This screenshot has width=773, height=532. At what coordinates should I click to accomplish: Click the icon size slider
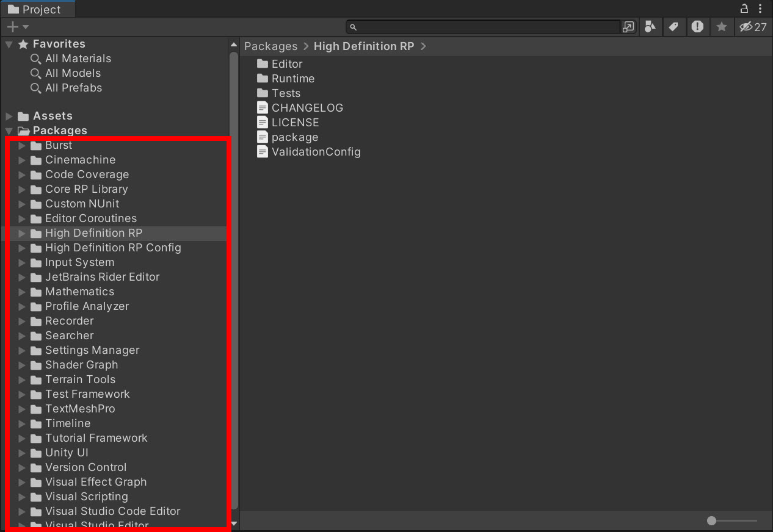pyautogui.click(x=731, y=521)
